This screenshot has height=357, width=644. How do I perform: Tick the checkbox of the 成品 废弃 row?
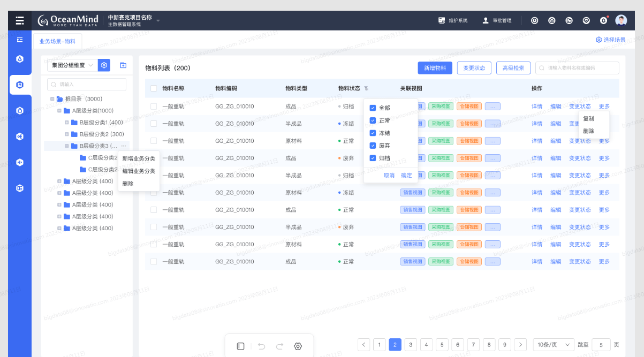[x=154, y=158]
